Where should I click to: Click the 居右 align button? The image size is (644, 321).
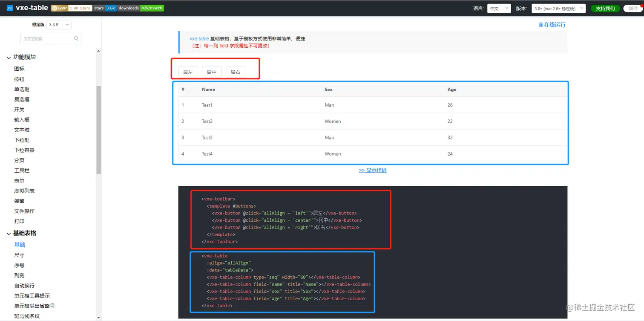[236, 72]
